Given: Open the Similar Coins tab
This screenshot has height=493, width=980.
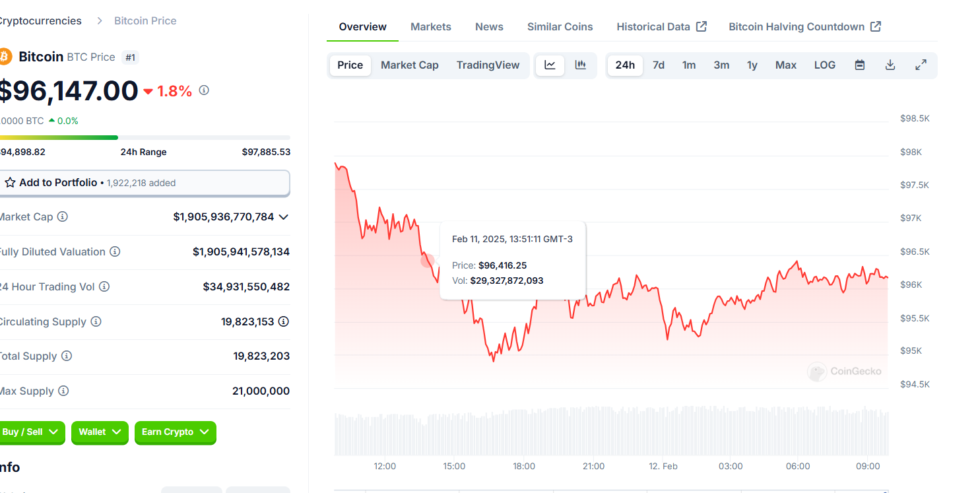Looking at the screenshot, I should click(x=560, y=27).
